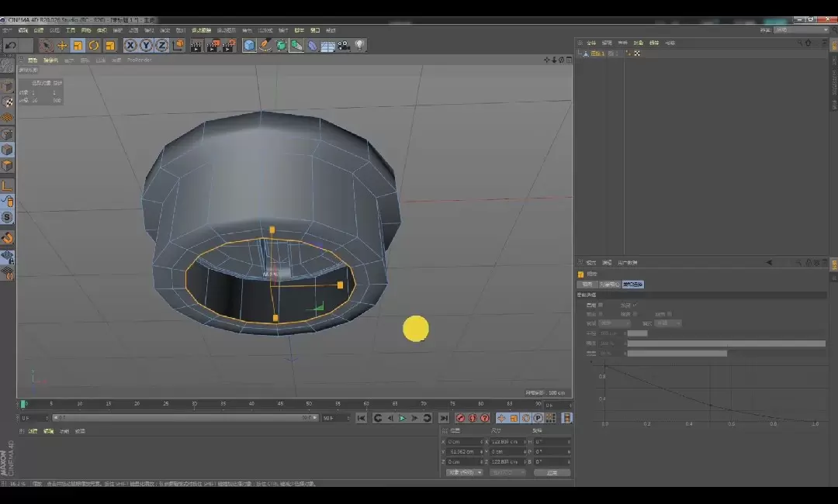
Task: Adjust the strength slider bar in attributes
Action: 725,343
